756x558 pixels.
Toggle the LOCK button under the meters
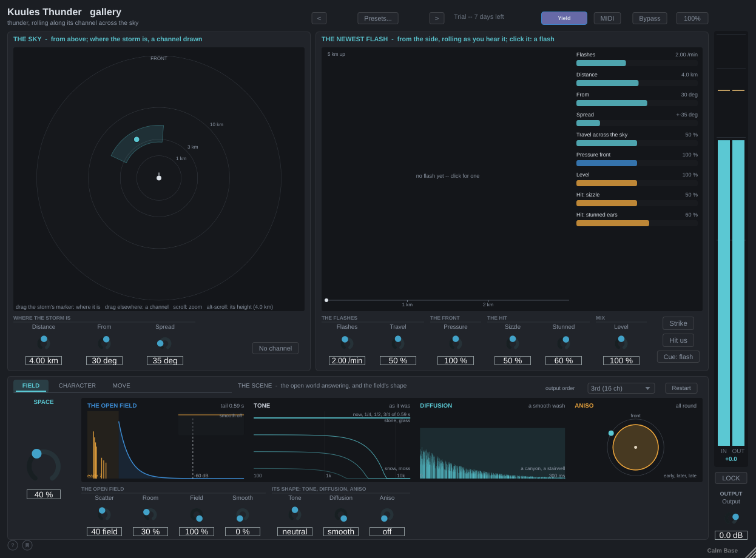[x=731, y=478]
